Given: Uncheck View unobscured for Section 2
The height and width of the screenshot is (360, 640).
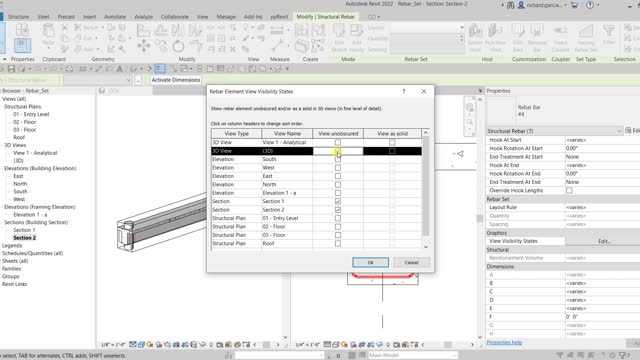Looking at the screenshot, I should tap(338, 210).
